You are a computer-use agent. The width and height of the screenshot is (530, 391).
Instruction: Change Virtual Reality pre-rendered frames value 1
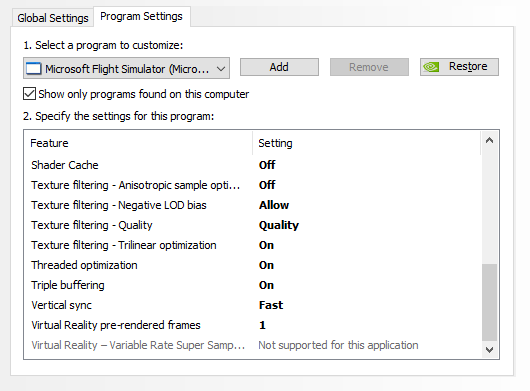(x=262, y=325)
